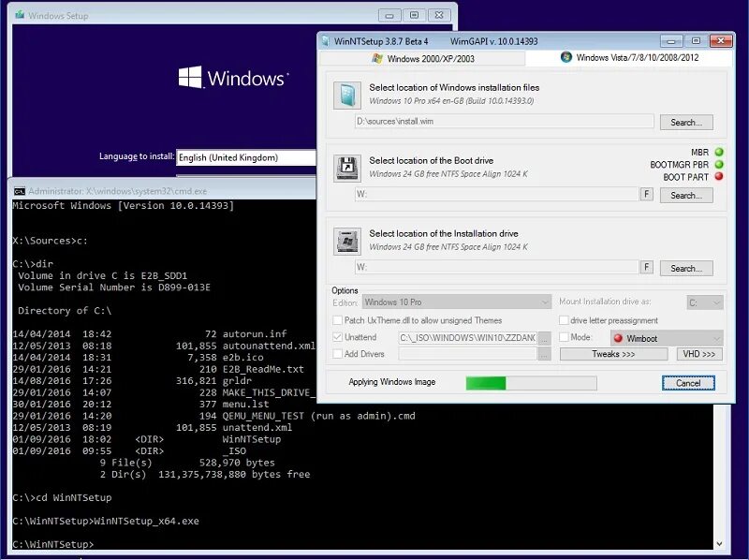The width and height of the screenshot is (749, 560).
Task: Cancel applying the Windows image
Action: click(688, 383)
